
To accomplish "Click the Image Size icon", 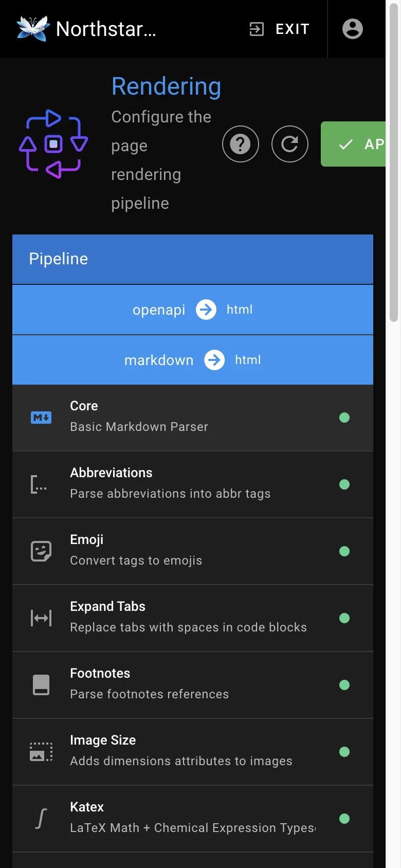I will 41,752.
